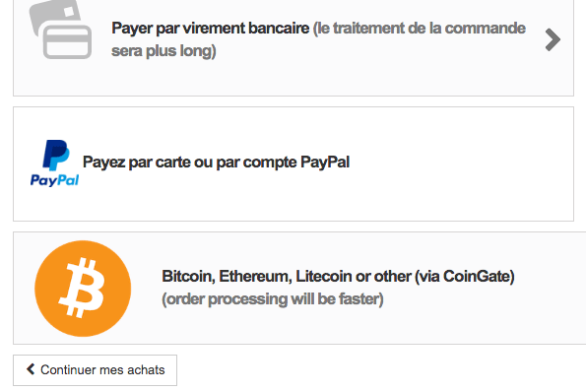Click the 'Continuer mes achats' button
586x392 pixels.
coord(95,370)
